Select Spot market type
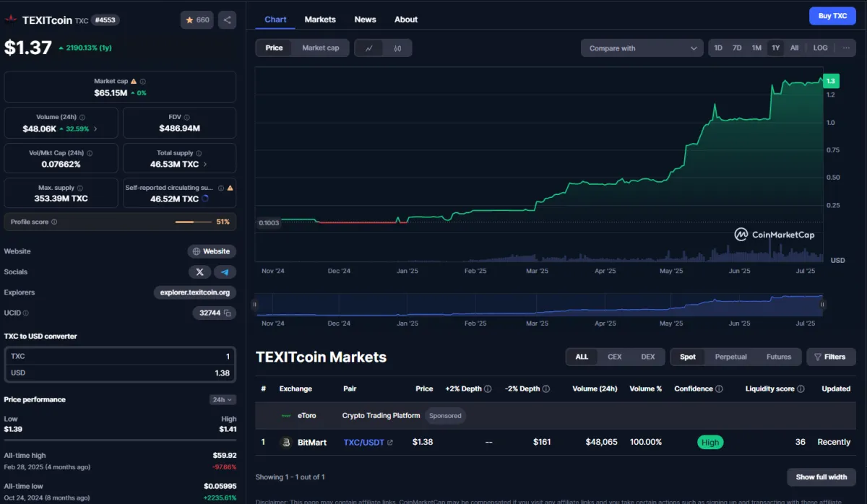 [x=688, y=357]
